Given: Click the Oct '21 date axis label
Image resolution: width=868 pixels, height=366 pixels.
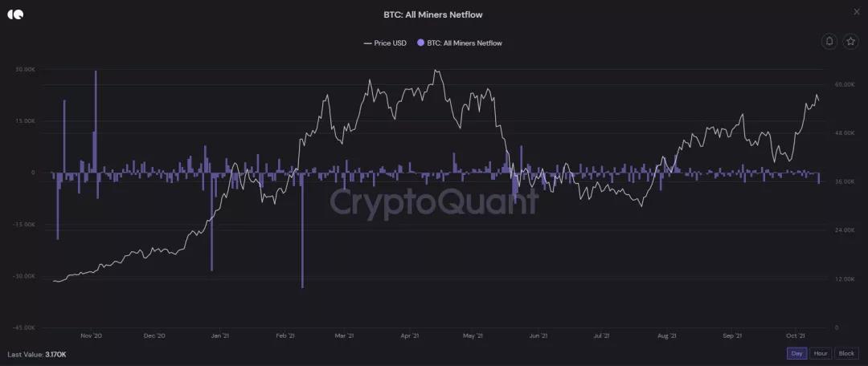Looking at the screenshot, I should (x=796, y=336).
